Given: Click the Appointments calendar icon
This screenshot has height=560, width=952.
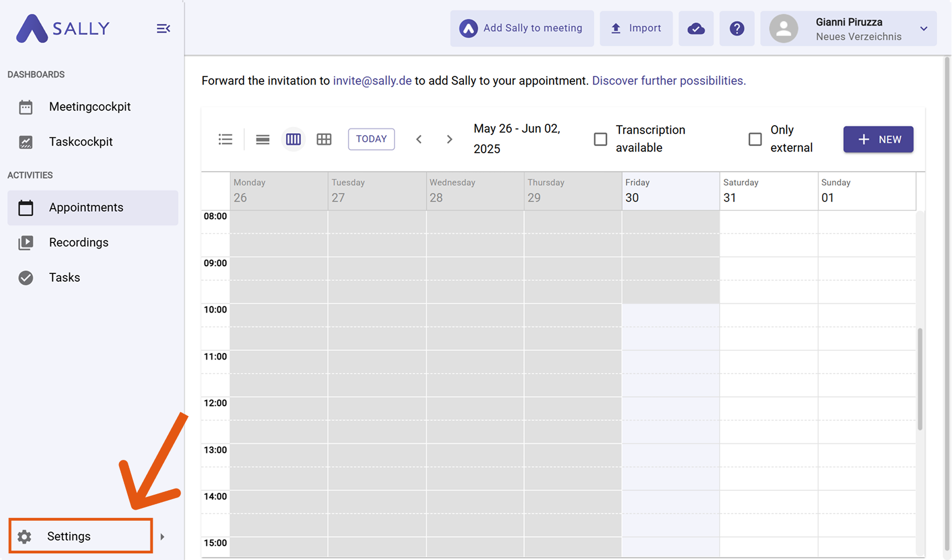Looking at the screenshot, I should click(25, 208).
